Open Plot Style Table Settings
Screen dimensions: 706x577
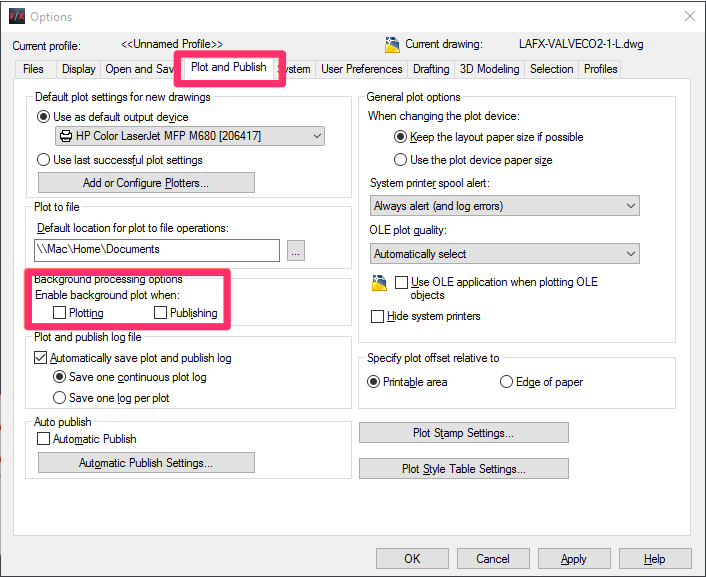(464, 469)
